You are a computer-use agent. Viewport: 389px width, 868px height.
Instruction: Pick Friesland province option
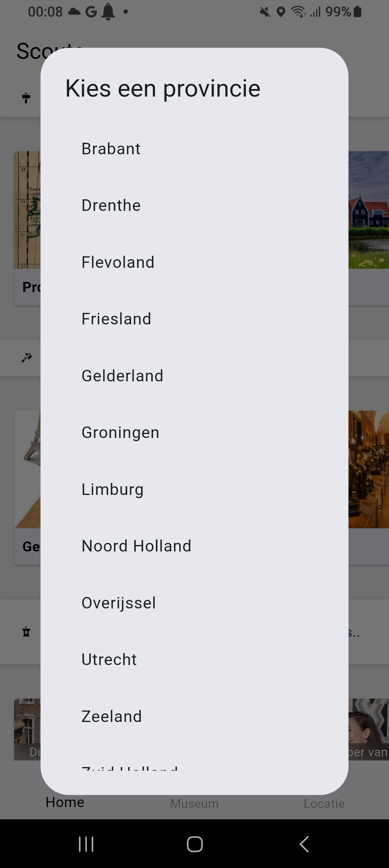194,319
